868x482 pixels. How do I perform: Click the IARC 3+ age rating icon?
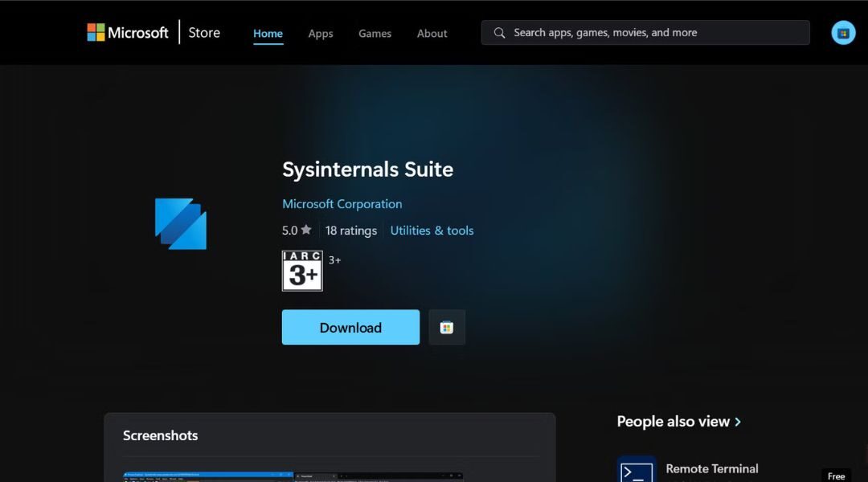302,271
